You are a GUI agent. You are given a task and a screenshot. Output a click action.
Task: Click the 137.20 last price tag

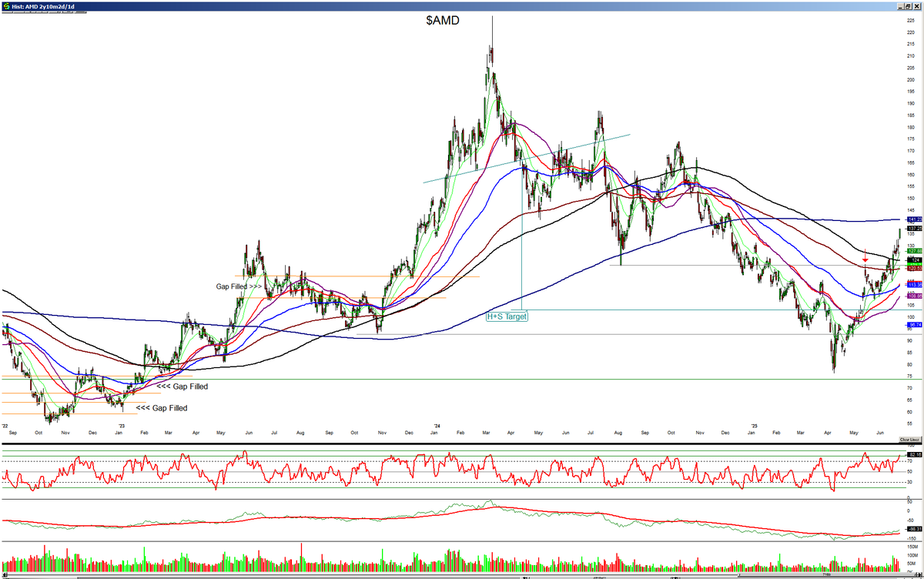pos(915,229)
